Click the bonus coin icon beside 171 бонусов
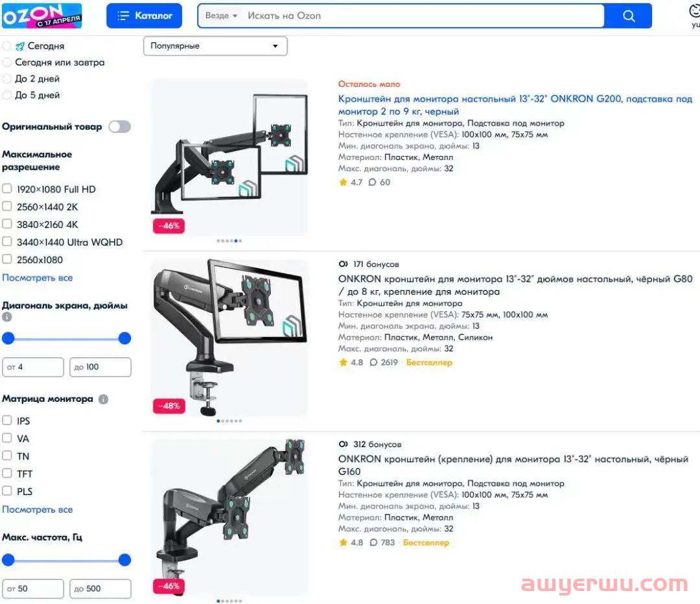The image size is (700, 604). pyautogui.click(x=343, y=264)
